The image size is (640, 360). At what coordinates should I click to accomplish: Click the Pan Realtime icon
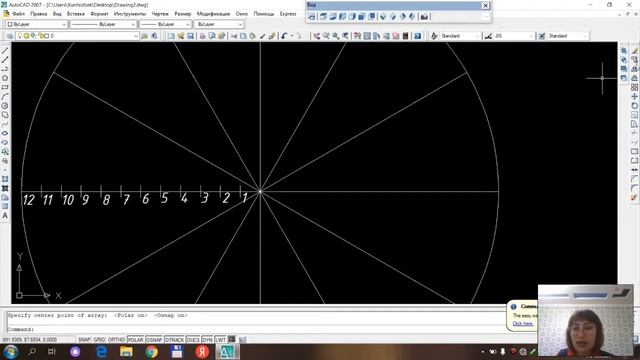[x=317, y=36]
